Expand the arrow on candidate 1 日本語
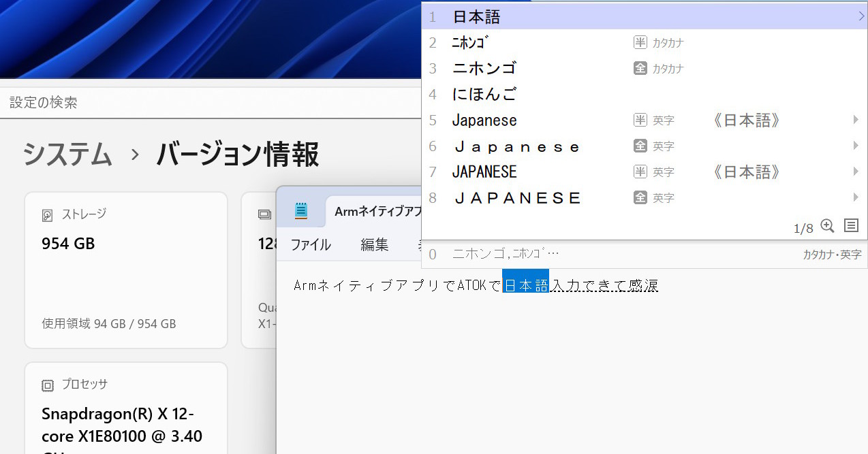This screenshot has height=454, width=868. tap(861, 17)
